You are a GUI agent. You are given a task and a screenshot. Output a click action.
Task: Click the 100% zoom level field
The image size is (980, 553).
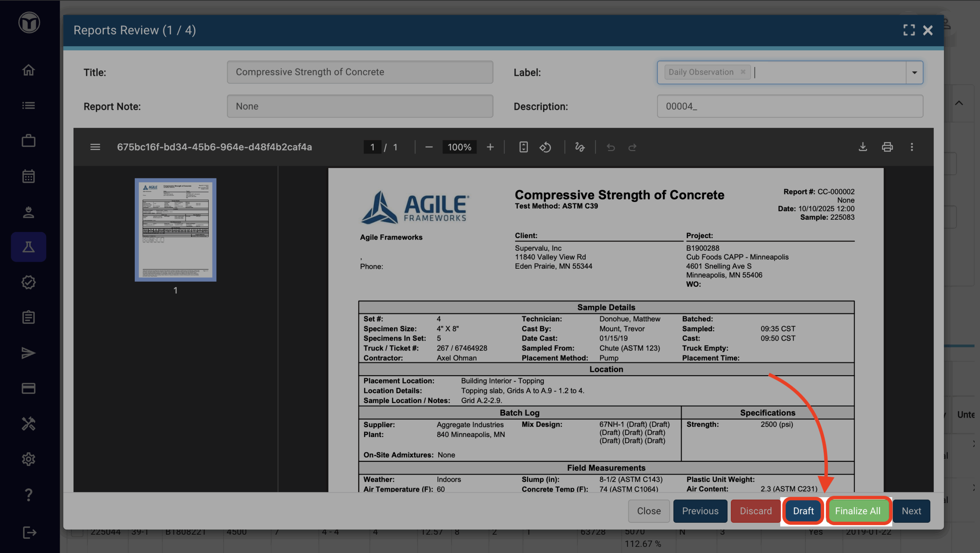pyautogui.click(x=459, y=147)
